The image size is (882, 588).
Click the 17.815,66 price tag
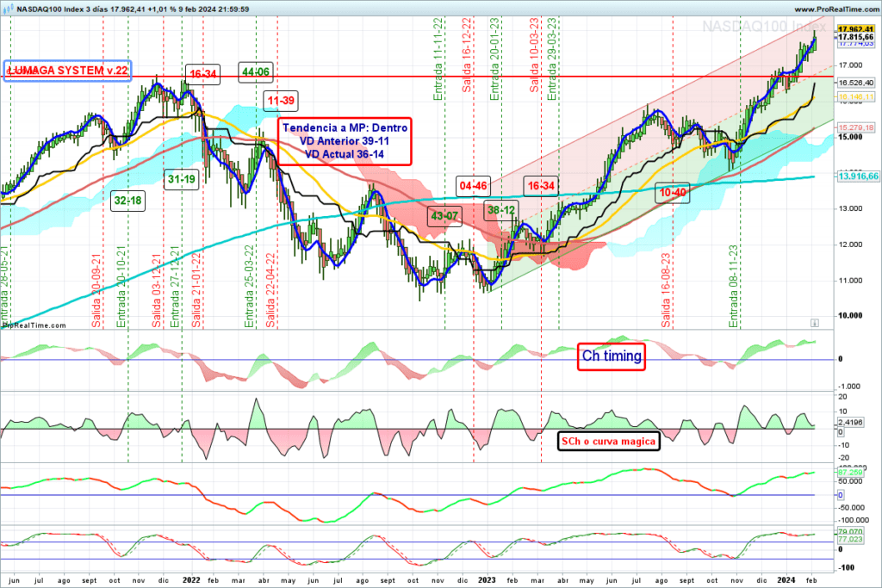click(855, 37)
